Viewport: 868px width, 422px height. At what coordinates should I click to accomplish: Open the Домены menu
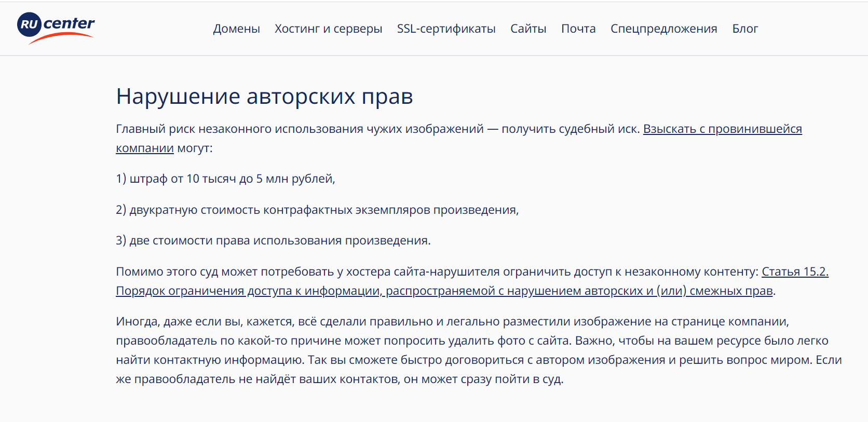click(236, 29)
